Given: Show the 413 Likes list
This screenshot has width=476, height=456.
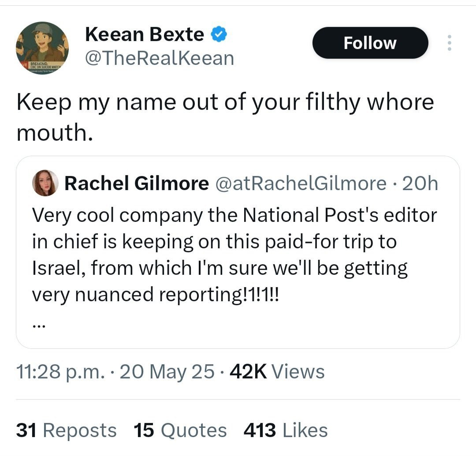Looking at the screenshot, I should click(286, 430).
